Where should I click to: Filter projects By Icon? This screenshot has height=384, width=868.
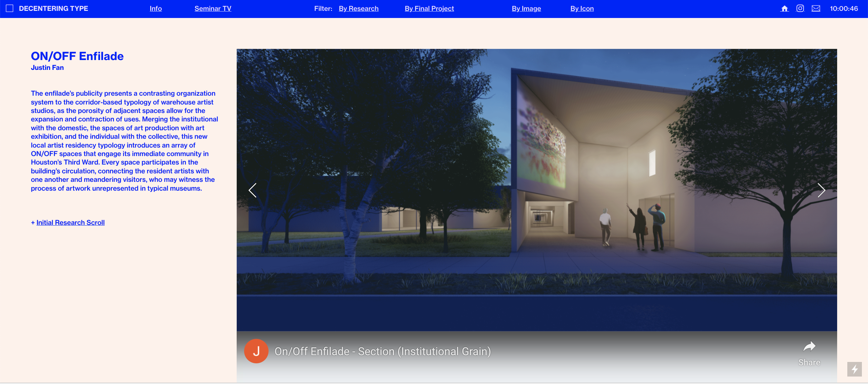[582, 8]
